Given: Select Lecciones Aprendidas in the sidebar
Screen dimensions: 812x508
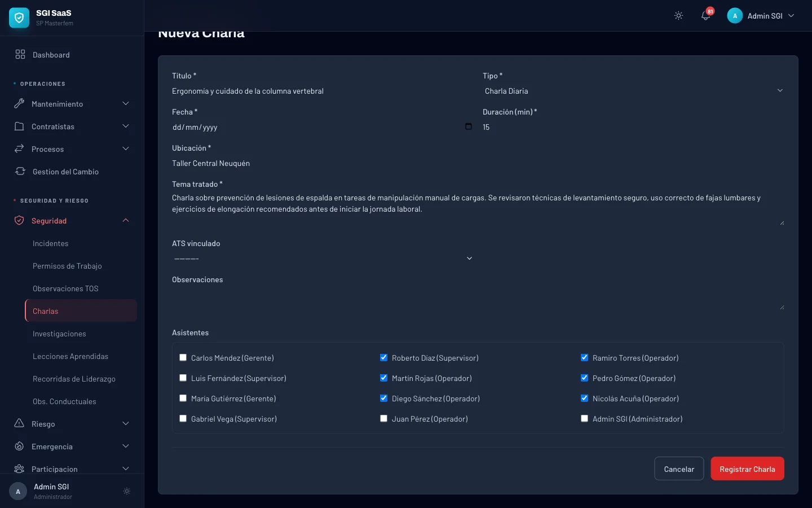Looking at the screenshot, I should click(70, 356).
